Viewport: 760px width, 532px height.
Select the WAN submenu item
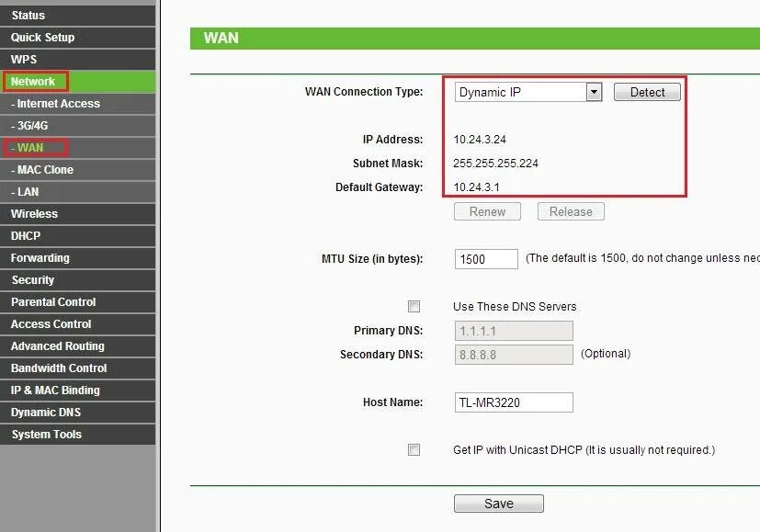point(77,147)
